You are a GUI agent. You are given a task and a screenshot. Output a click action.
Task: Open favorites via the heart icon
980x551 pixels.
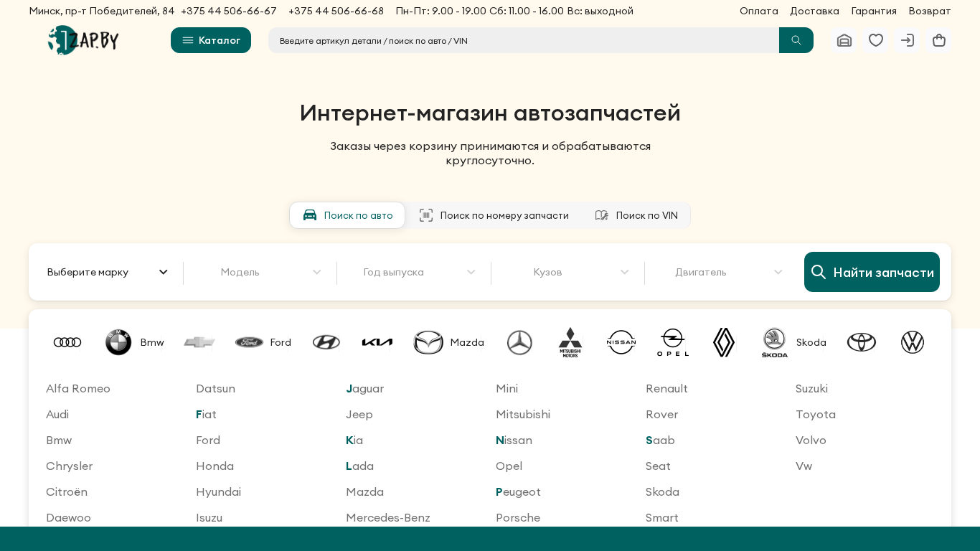(876, 40)
